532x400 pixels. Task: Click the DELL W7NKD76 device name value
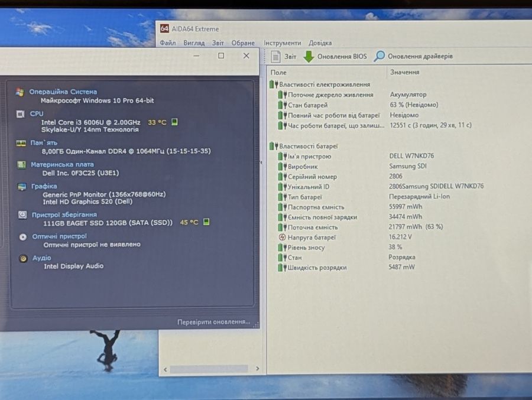(x=411, y=156)
